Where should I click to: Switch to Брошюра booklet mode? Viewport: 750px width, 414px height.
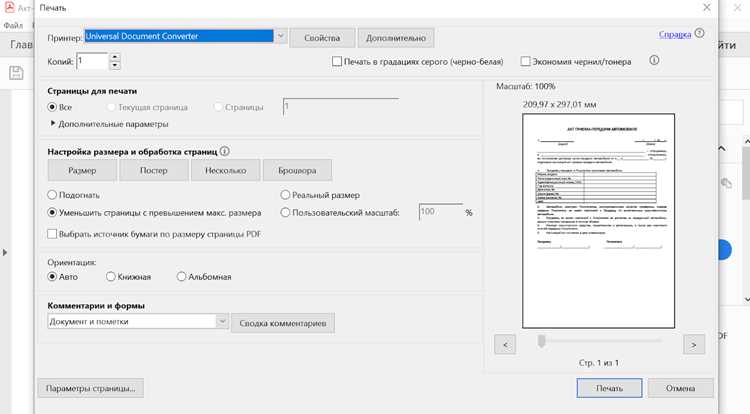[x=297, y=170]
